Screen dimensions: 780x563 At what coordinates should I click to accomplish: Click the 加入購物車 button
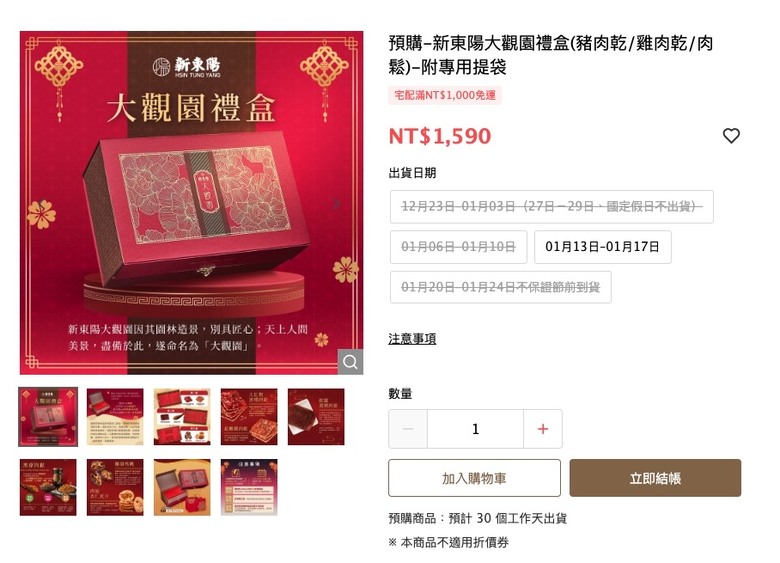click(x=474, y=478)
